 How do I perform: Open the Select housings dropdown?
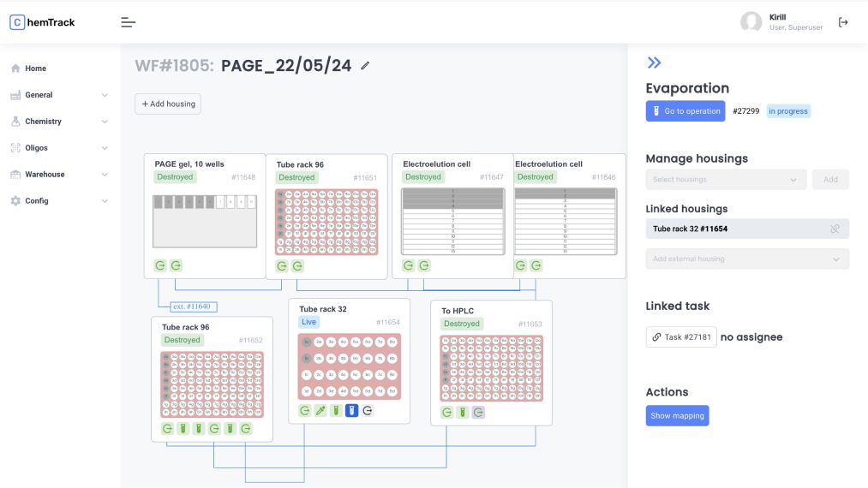tap(726, 179)
